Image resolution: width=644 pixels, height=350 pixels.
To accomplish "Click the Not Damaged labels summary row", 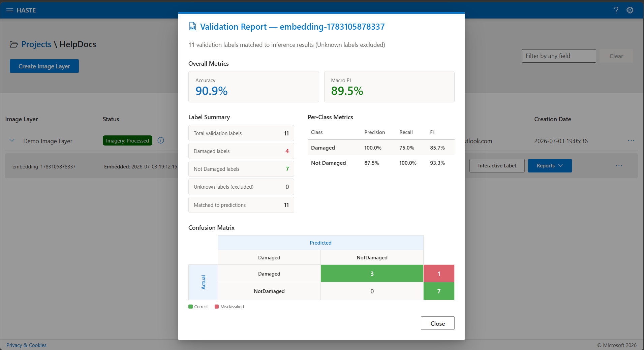I will (x=241, y=169).
